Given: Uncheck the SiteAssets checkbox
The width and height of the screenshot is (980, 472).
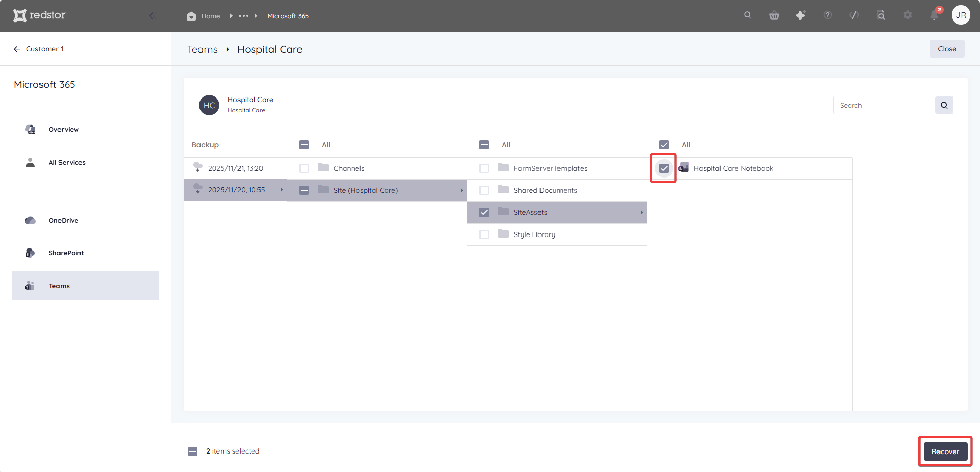Looking at the screenshot, I should point(484,212).
